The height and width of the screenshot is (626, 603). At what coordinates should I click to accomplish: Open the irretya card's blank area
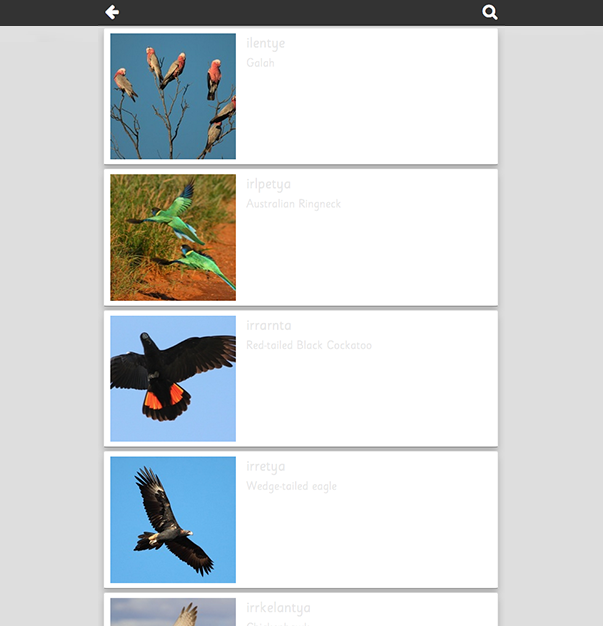(x=367, y=539)
